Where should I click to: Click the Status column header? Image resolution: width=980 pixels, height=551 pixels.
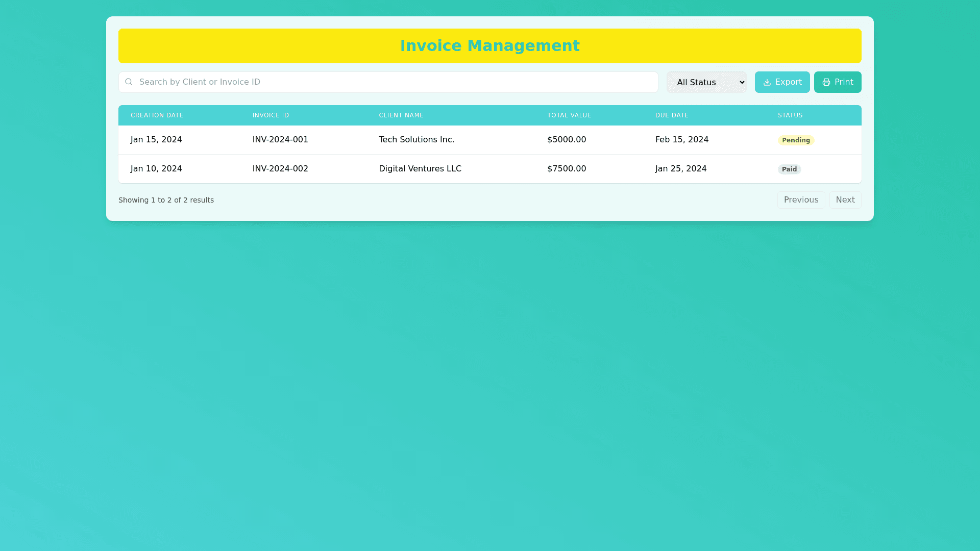pyautogui.click(x=790, y=115)
